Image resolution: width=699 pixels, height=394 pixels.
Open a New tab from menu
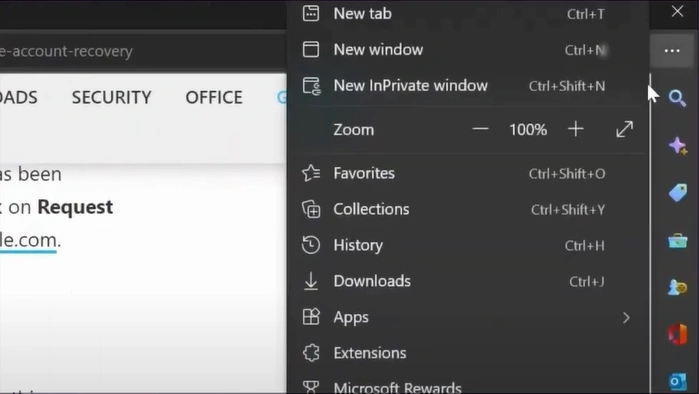(x=468, y=14)
